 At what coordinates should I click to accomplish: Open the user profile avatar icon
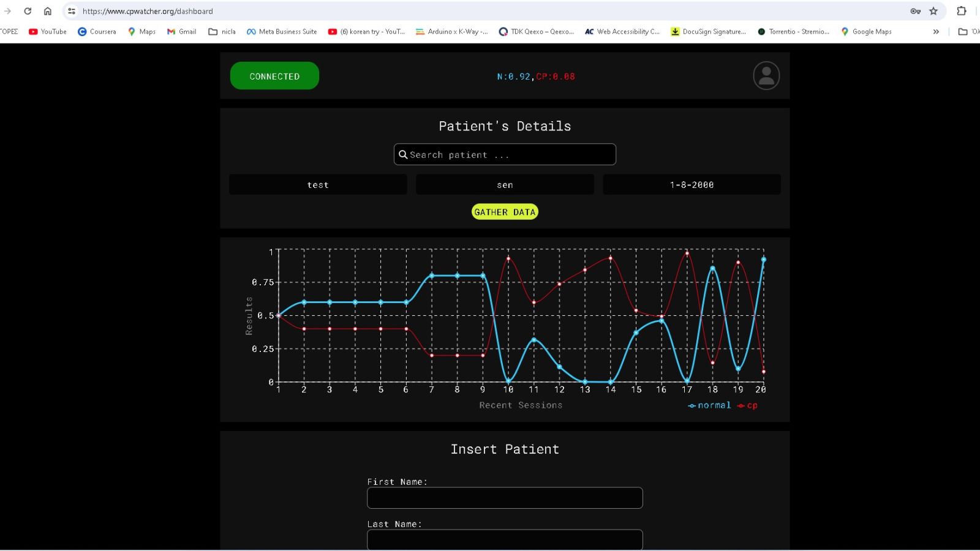pyautogui.click(x=766, y=76)
